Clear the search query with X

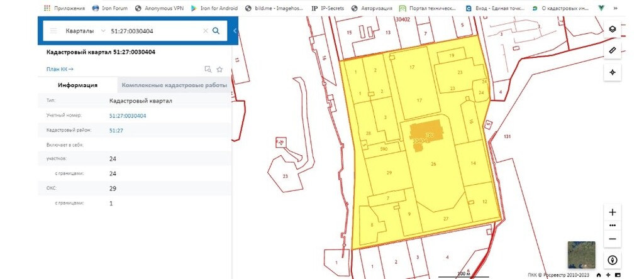click(x=206, y=31)
